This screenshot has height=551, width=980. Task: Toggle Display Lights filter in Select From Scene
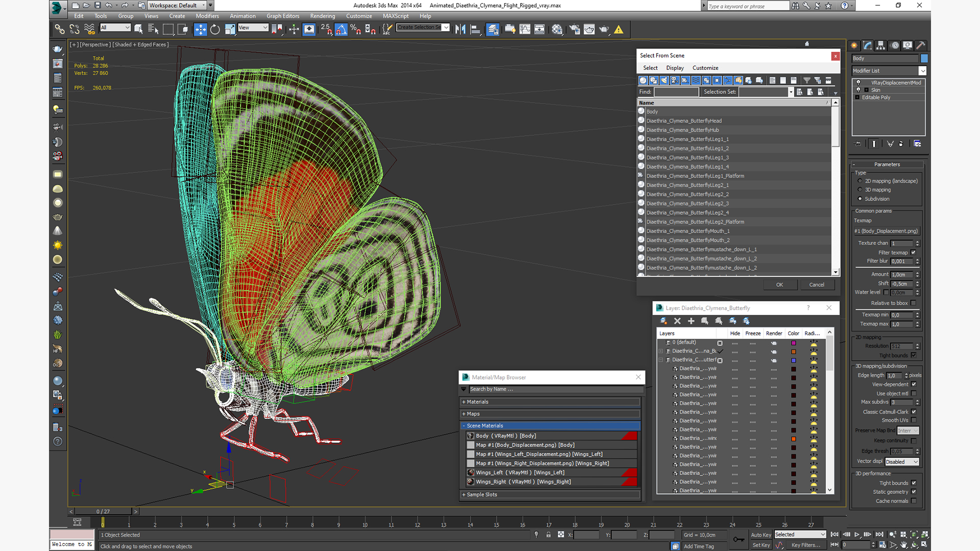coord(664,80)
